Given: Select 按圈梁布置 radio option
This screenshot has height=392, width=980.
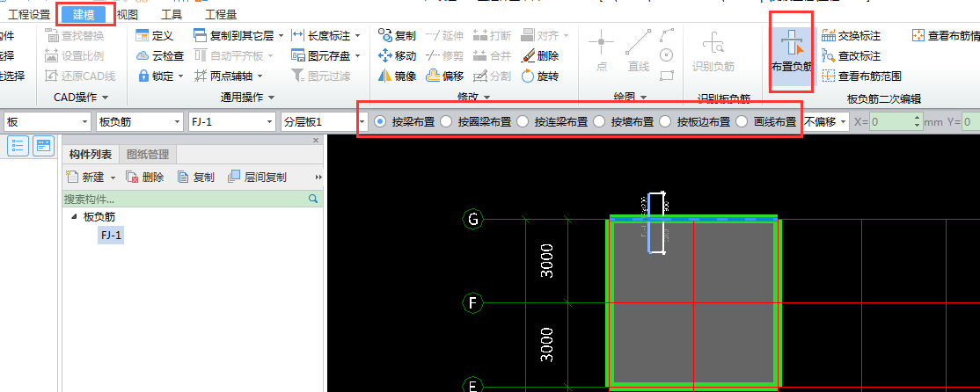Looking at the screenshot, I should pos(446,121).
